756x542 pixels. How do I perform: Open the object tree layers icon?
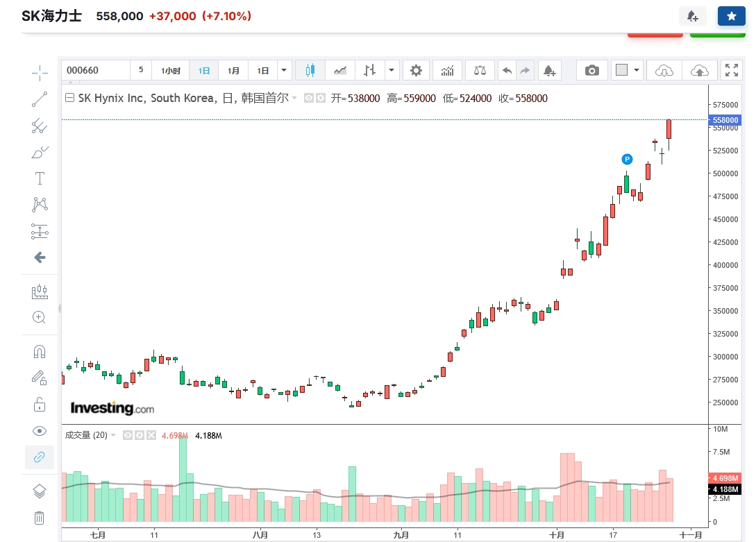40,491
